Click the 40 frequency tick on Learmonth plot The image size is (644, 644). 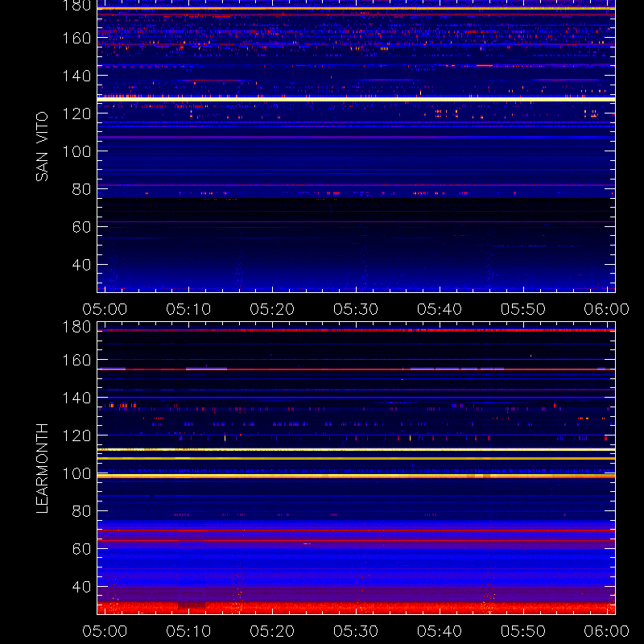[x=82, y=587]
